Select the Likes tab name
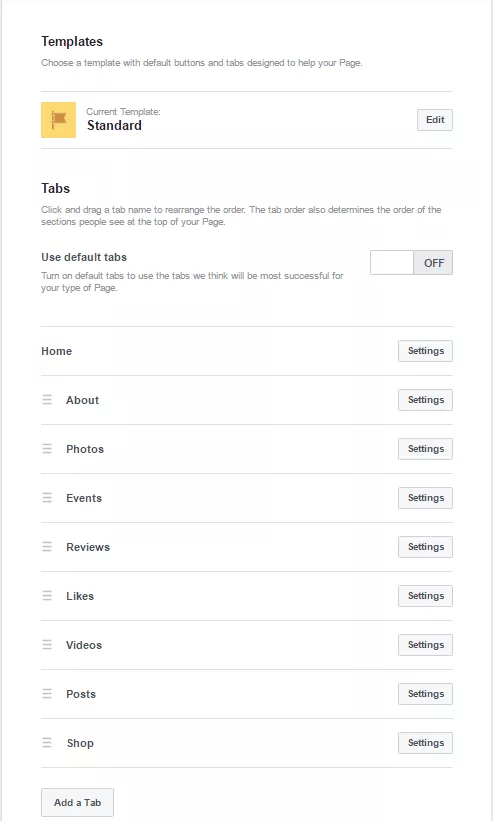 click(x=80, y=596)
